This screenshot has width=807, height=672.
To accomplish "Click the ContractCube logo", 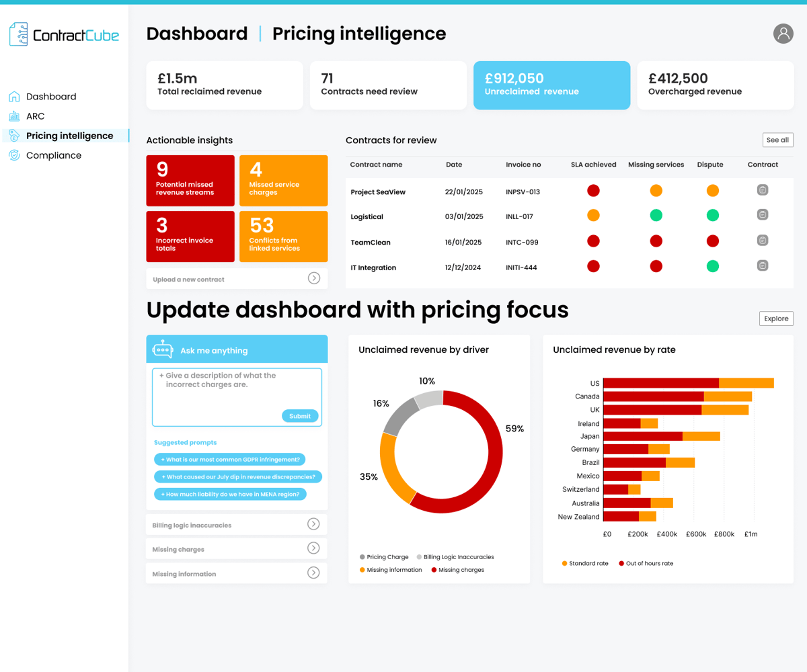I will (64, 34).
